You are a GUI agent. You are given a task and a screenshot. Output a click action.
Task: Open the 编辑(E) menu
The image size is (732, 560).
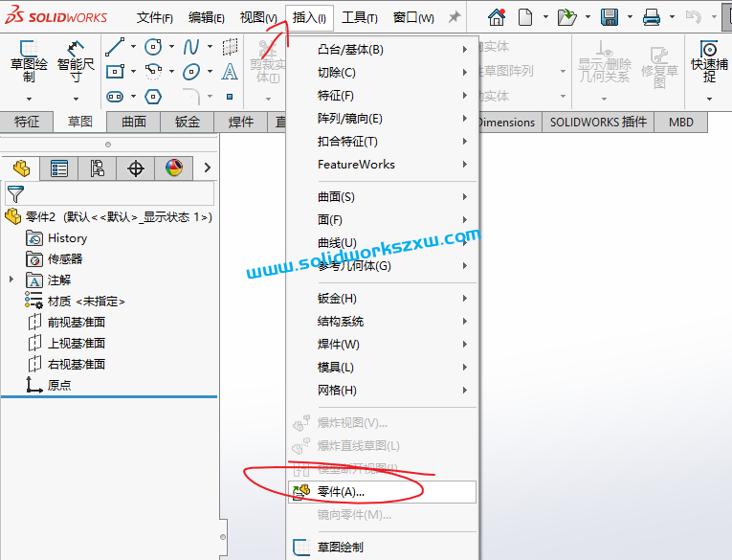(x=207, y=18)
